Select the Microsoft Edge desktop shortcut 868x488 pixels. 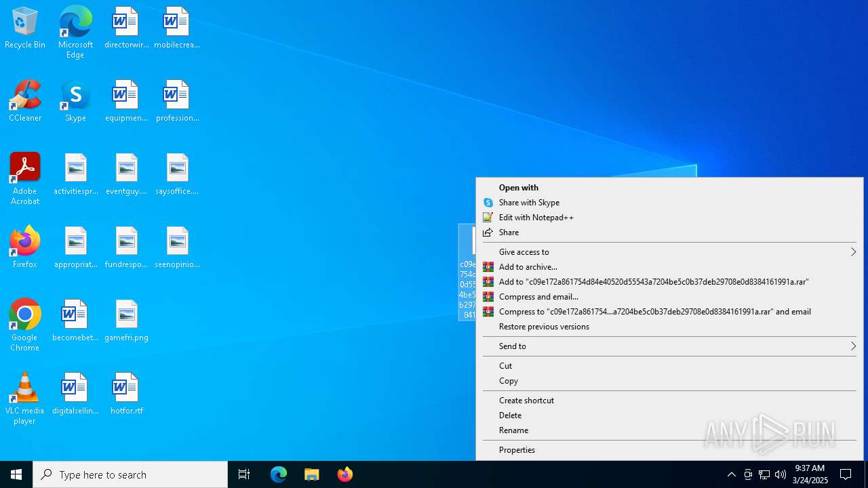click(x=75, y=32)
